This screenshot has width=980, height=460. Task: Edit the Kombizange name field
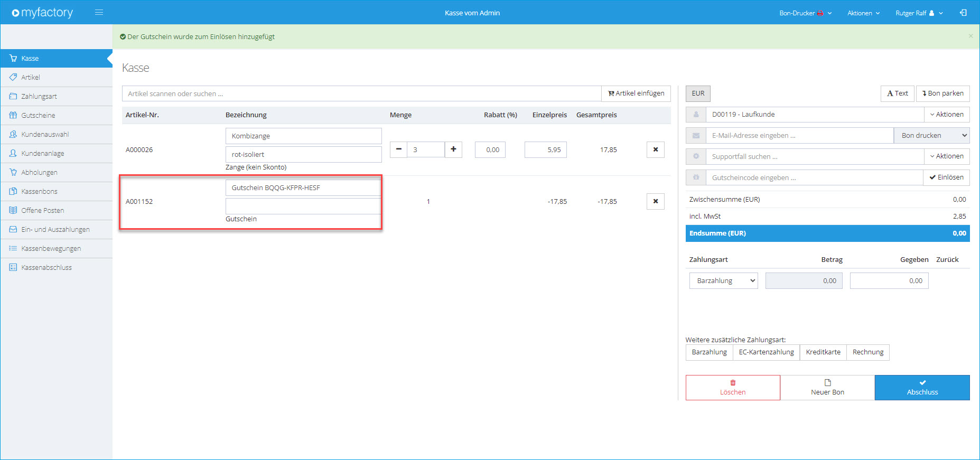coord(304,136)
